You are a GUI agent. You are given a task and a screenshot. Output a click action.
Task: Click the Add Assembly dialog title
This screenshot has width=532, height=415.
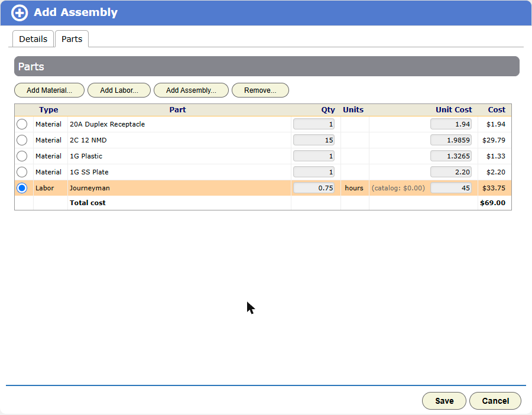pos(75,12)
